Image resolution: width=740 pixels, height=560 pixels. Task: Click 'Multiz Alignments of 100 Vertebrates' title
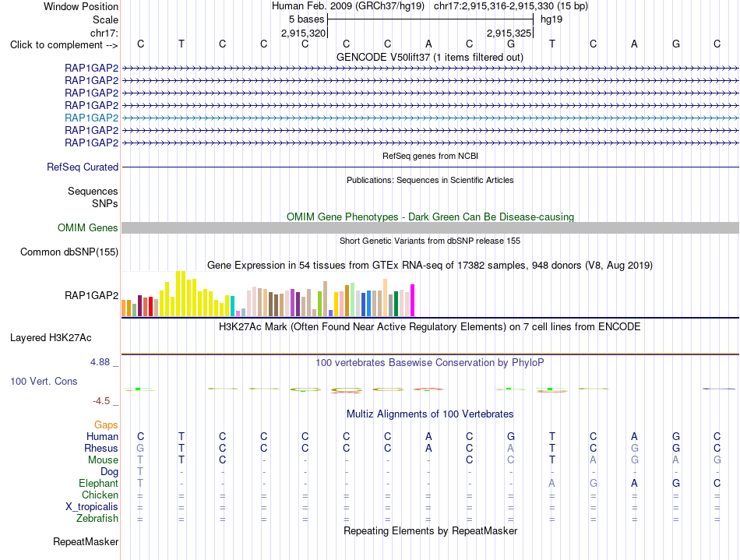(430, 414)
